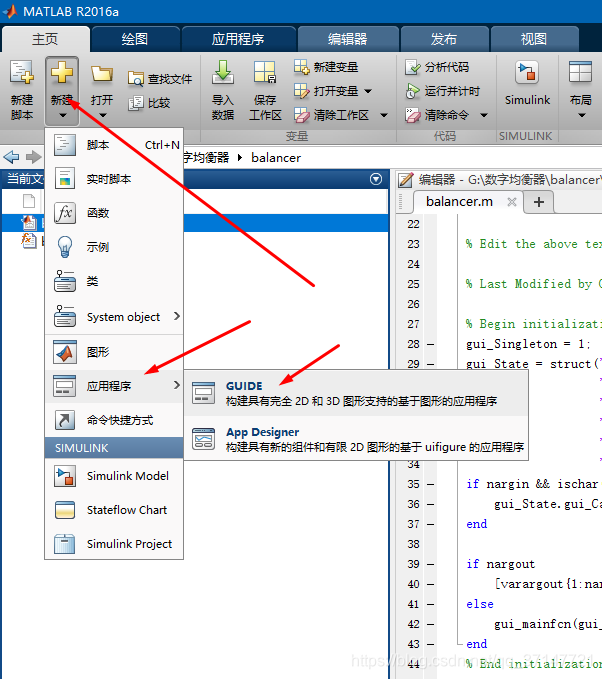Click 分析代码 (Analyze Code)
The image size is (602, 679).
(437, 67)
